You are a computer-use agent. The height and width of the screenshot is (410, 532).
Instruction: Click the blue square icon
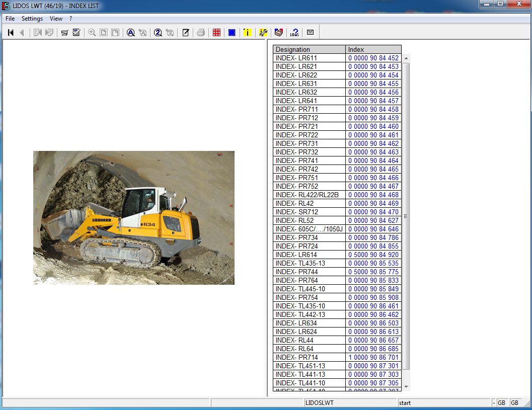232,33
